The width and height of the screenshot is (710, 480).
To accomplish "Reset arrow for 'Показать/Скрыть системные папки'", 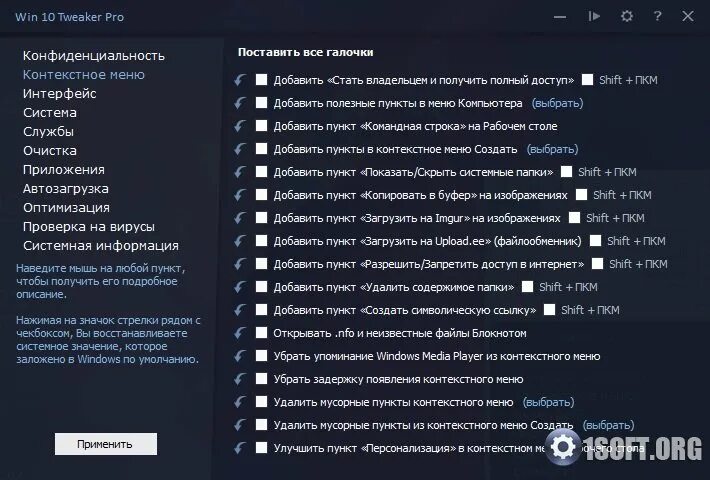I will (x=240, y=172).
